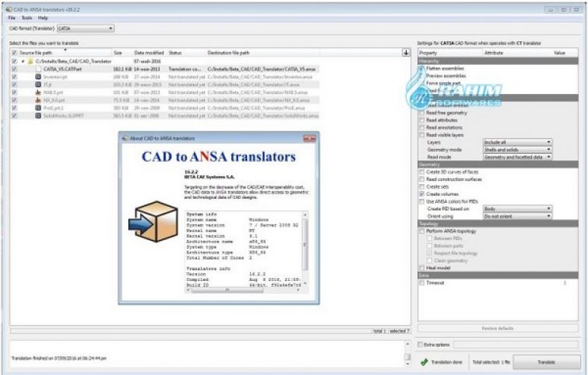Viewport: 588px width, 375px height.
Task: Open the Orient using dropdown
Action: pos(517,216)
